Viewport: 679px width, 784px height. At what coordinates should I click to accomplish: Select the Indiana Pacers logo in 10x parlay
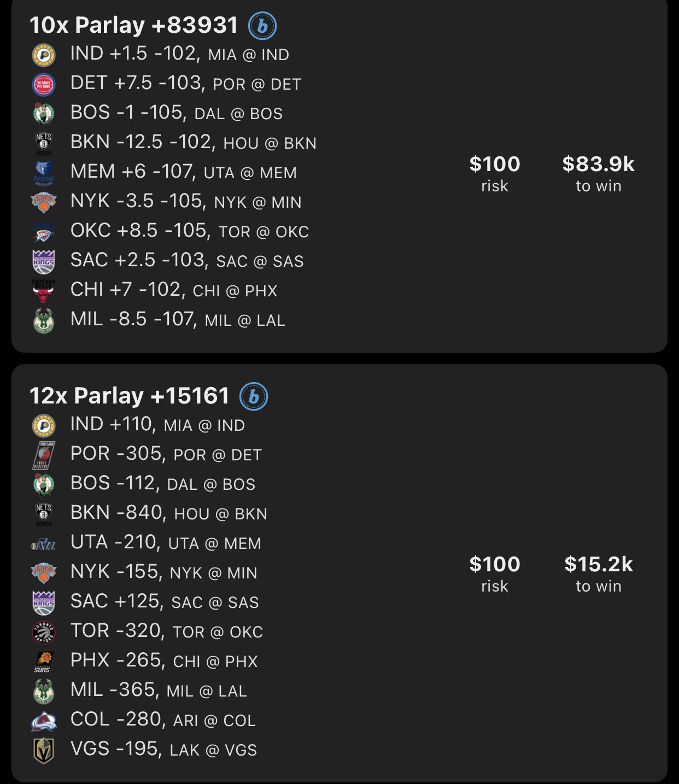coord(45,54)
